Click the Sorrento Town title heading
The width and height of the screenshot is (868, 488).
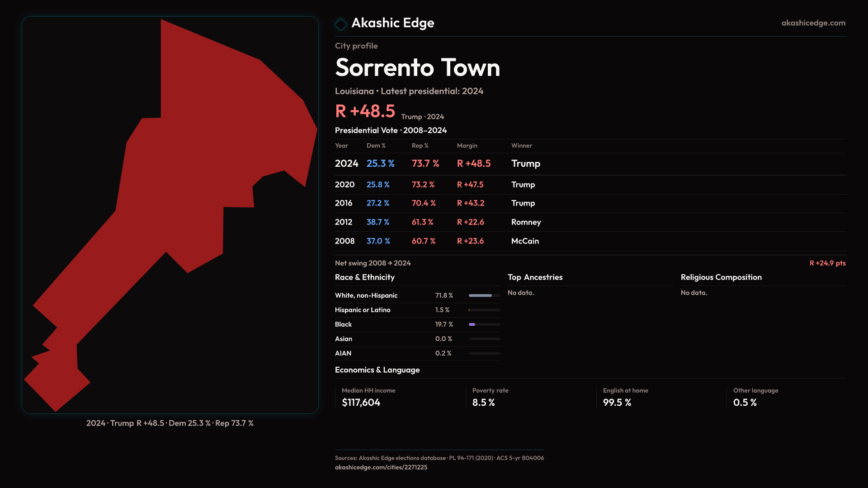tap(417, 68)
